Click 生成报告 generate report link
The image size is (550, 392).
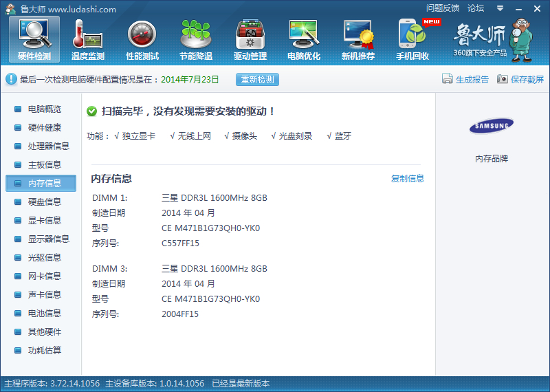pyautogui.click(x=472, y=79)
